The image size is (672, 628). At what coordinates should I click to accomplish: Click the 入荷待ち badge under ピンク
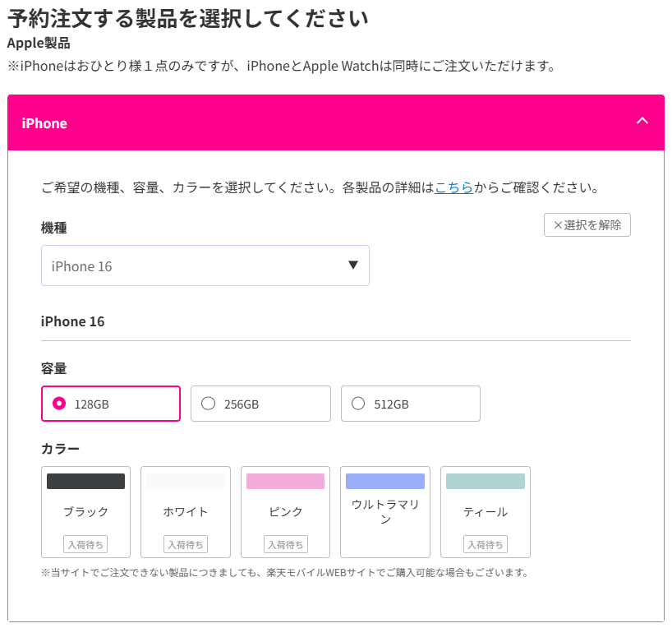(x=284, y=544)
